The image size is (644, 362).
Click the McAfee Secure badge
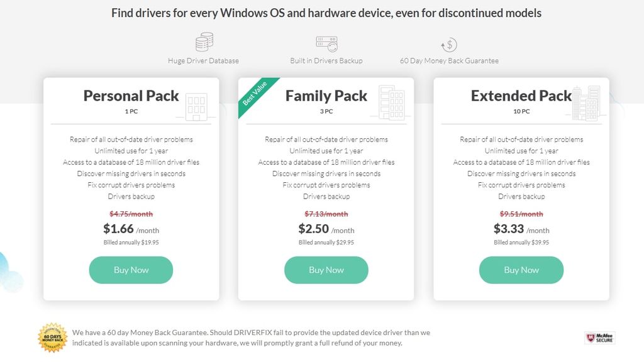click(x=601, y=337)
